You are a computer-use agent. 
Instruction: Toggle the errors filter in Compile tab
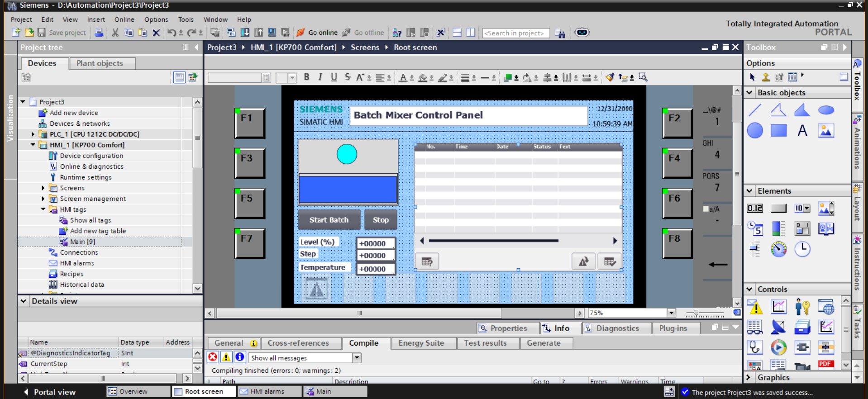click(x=213, y=357)
